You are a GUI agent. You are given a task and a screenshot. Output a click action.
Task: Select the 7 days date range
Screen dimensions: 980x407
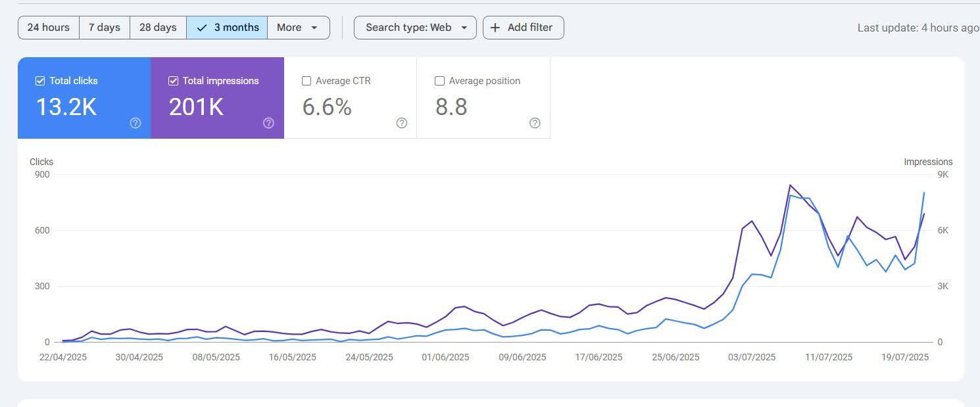pos(105,28)
